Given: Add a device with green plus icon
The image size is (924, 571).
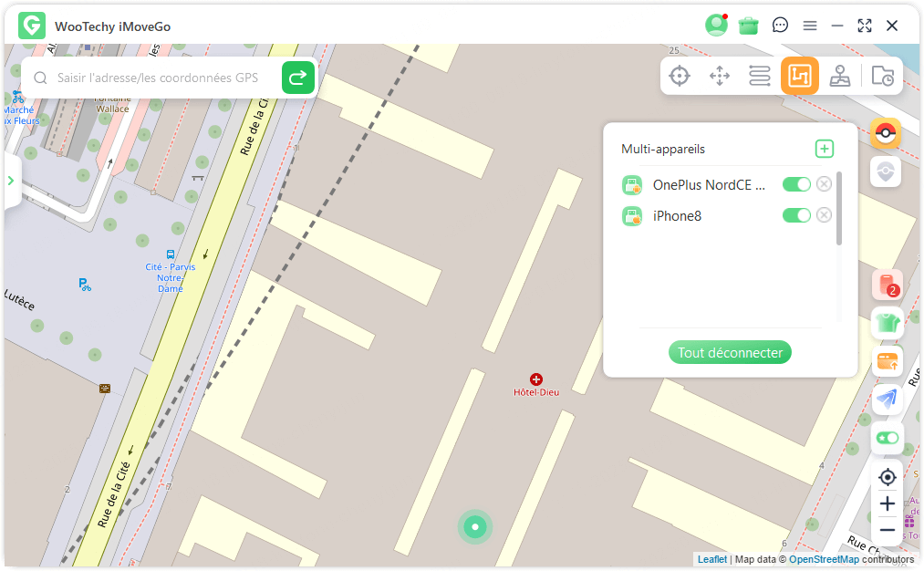Looking at the screenshot, I should tap(824, 149).
